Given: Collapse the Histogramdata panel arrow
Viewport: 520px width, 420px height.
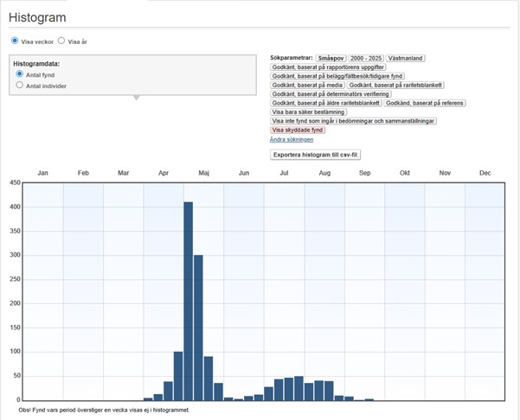Looking at the screenshot, I should coord(134,98).
